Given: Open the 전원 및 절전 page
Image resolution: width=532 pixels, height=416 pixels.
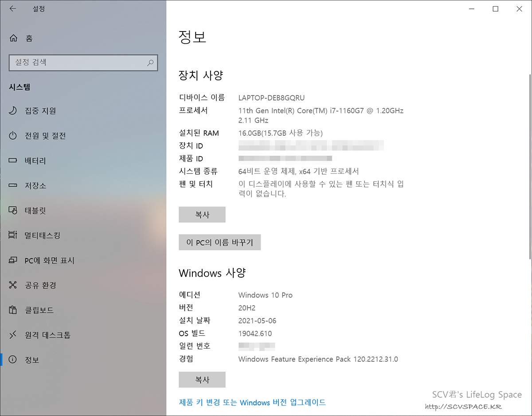Looking at the screenshot, I should [83, 136].
